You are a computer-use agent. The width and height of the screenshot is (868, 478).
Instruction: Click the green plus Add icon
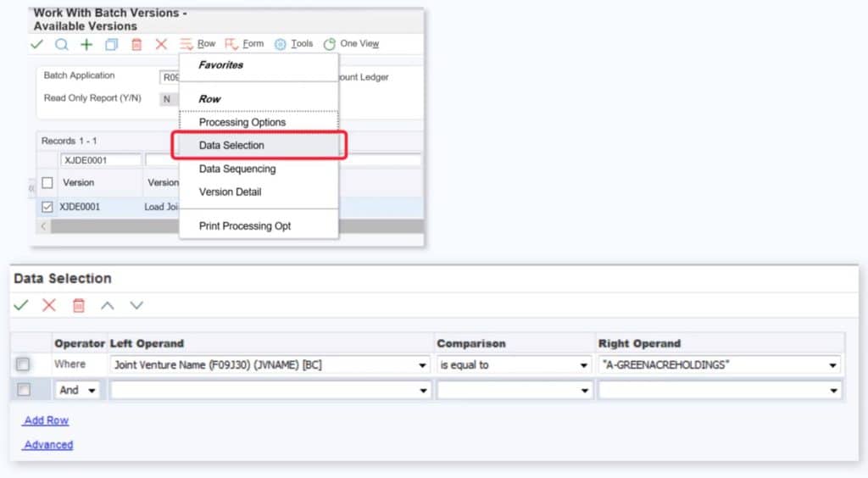click(86, 44)
